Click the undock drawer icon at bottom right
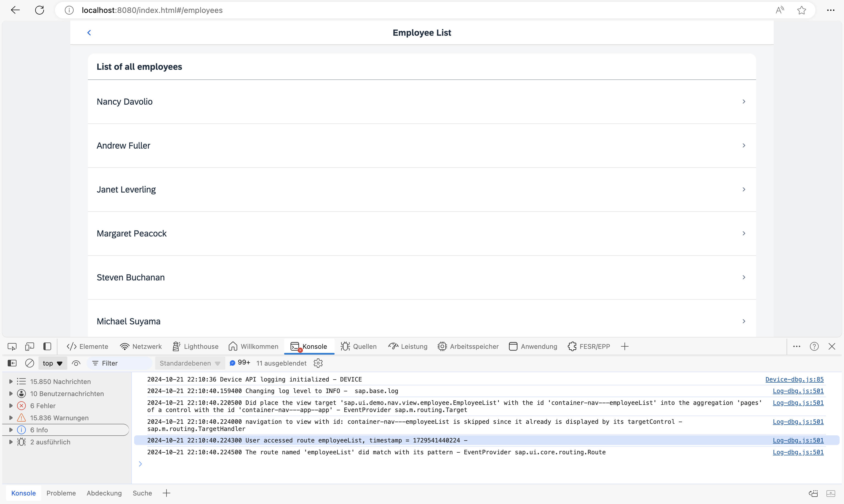 (814, 493)
